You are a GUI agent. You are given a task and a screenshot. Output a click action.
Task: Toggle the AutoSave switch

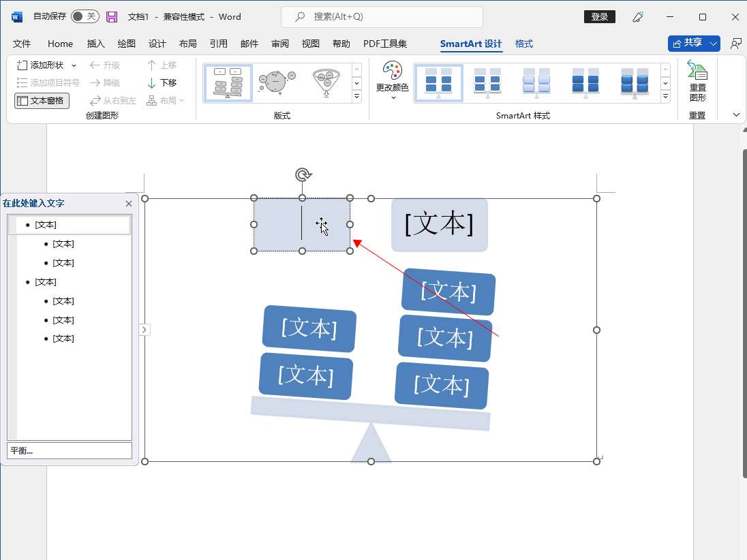click(85, 17)
